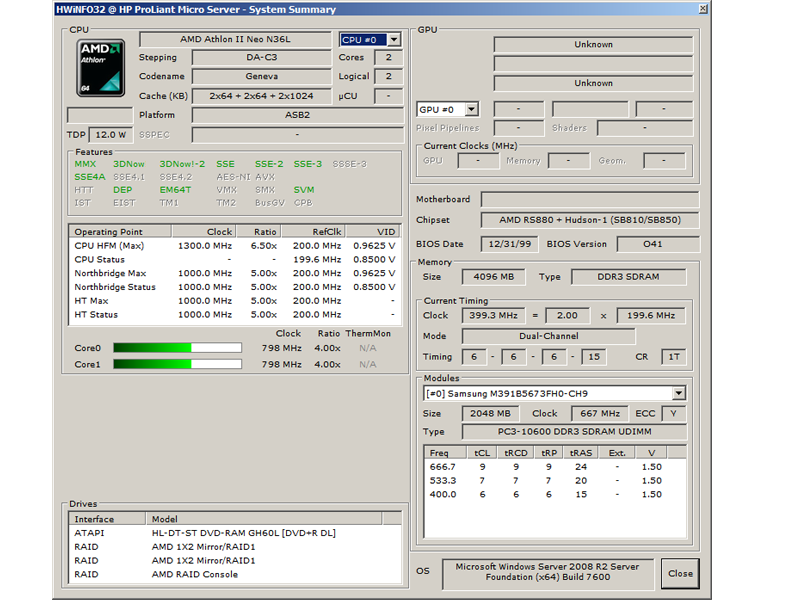Image resolution: width=800 pixels, height=600 pixels.
Task: Select the CPU HFM (Max) row
Action: point(235,245)
